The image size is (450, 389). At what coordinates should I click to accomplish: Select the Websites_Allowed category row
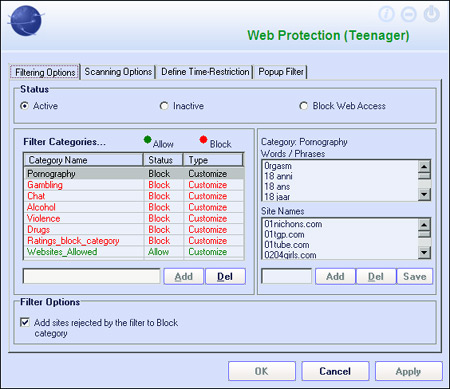pos(134,252)
